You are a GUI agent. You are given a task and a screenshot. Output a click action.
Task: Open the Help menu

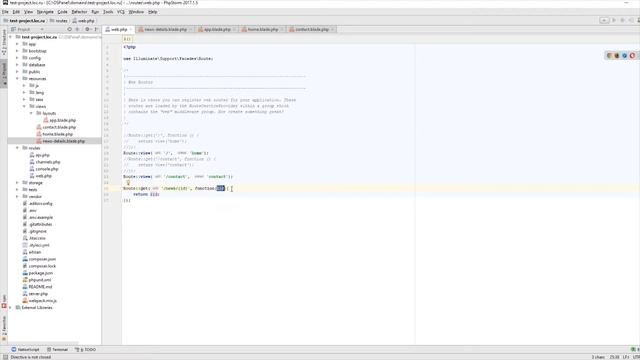pos(152,12)
